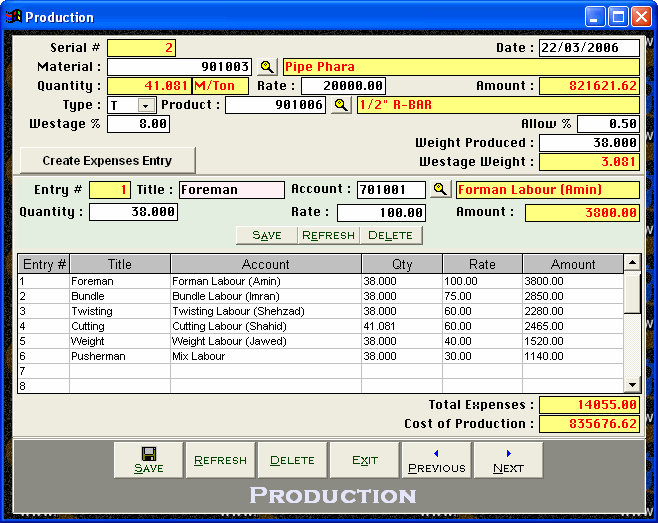658x523 pixels.
Task: Click the entry Amount value 3800.00
Action: tap(582, 213)
